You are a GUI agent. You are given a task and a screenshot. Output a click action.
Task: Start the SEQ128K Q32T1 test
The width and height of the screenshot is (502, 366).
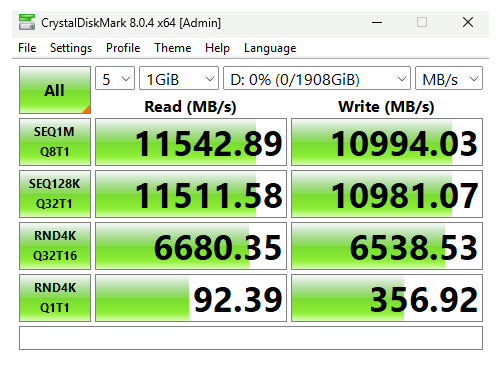click(x=55, y=194)
